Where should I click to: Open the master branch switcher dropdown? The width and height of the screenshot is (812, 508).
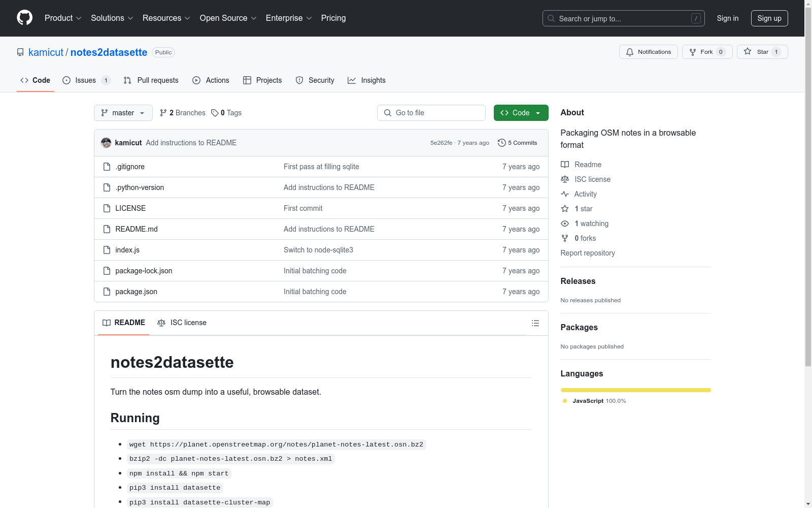(x=123, y=113)
